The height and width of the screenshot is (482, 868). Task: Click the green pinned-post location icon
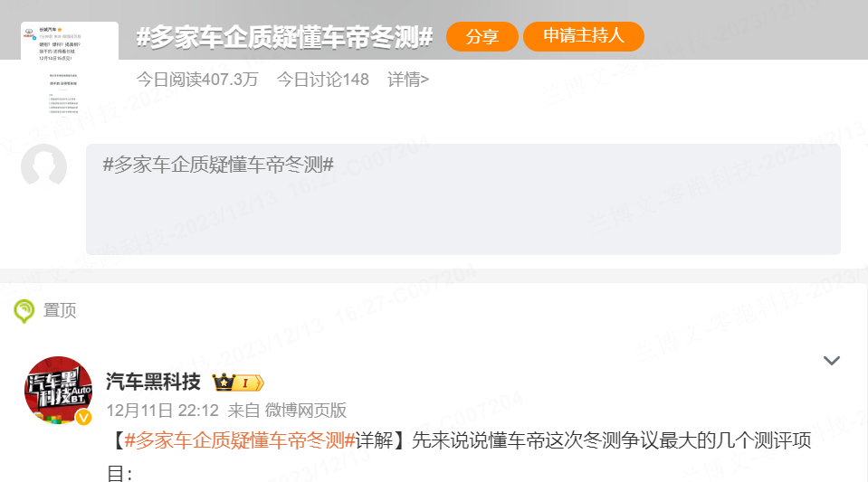(x=24, y=311)
